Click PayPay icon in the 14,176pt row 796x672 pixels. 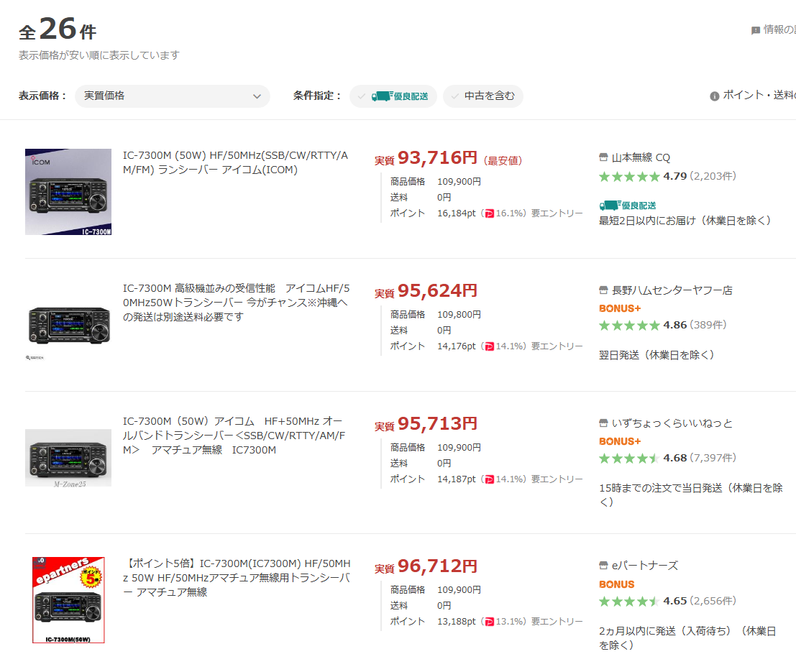pos(490,346)
